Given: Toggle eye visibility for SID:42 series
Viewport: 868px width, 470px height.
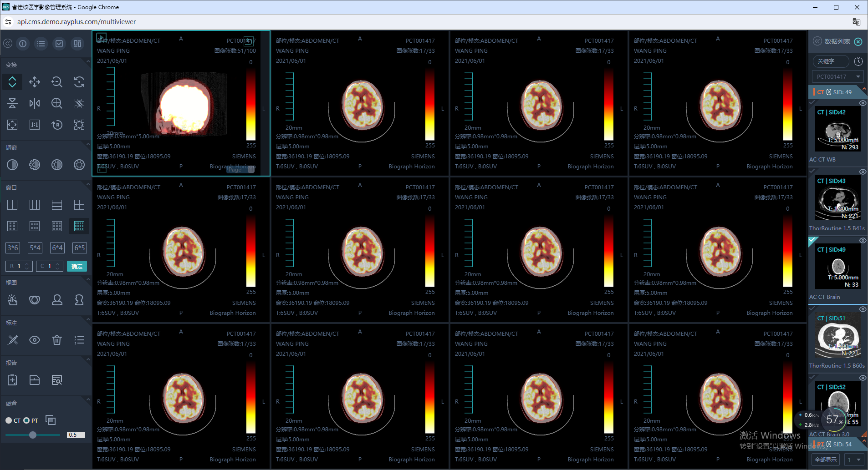Looking at the screenshot, I should (863, 103).
